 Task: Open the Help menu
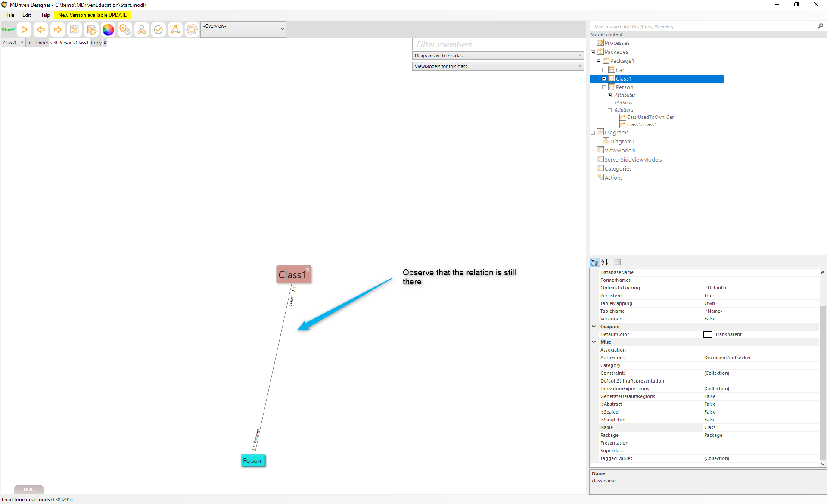point(44,15)
